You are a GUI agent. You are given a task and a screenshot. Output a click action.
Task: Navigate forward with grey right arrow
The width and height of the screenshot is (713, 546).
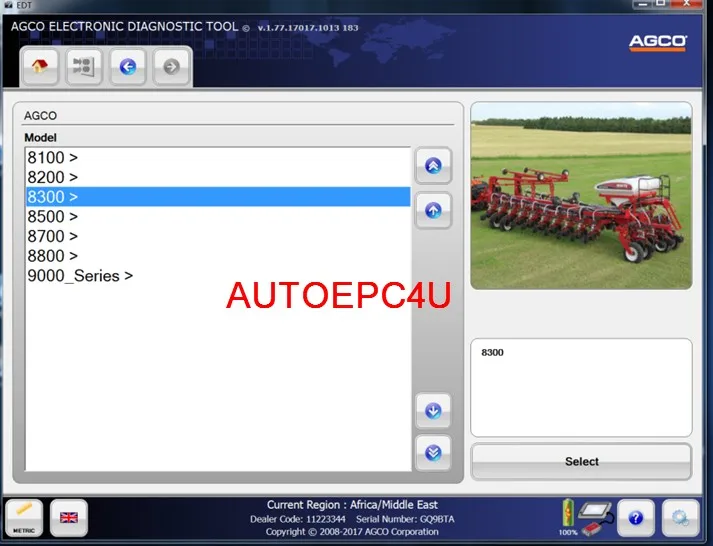coord(171,67)
